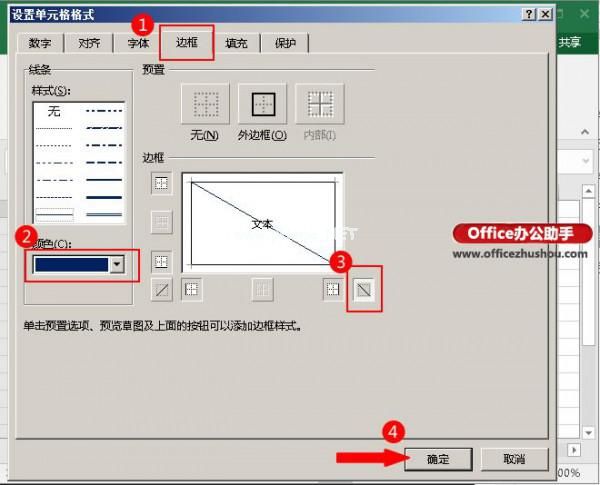600x485 pixels.
Task: Switch to the 数字 tab
Action: coord(40,43)
